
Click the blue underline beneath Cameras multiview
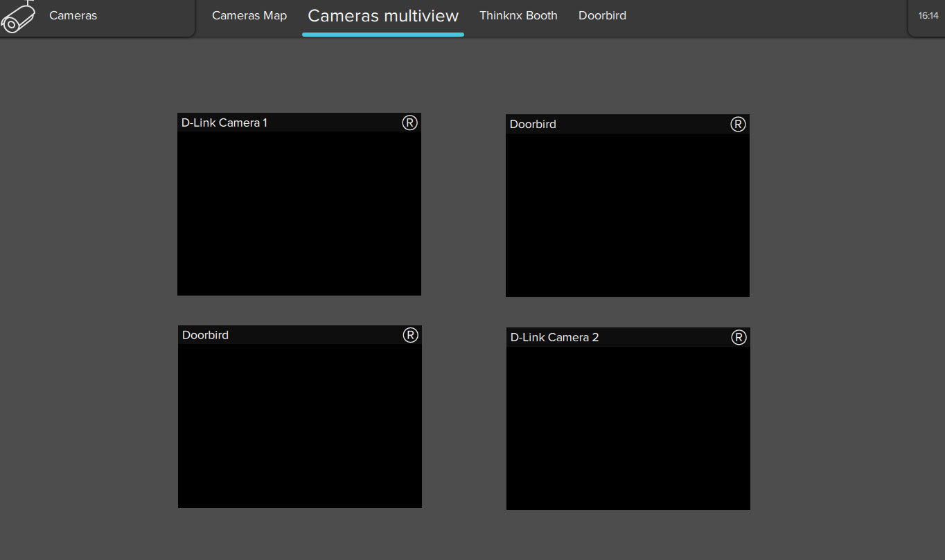(382, 34)
